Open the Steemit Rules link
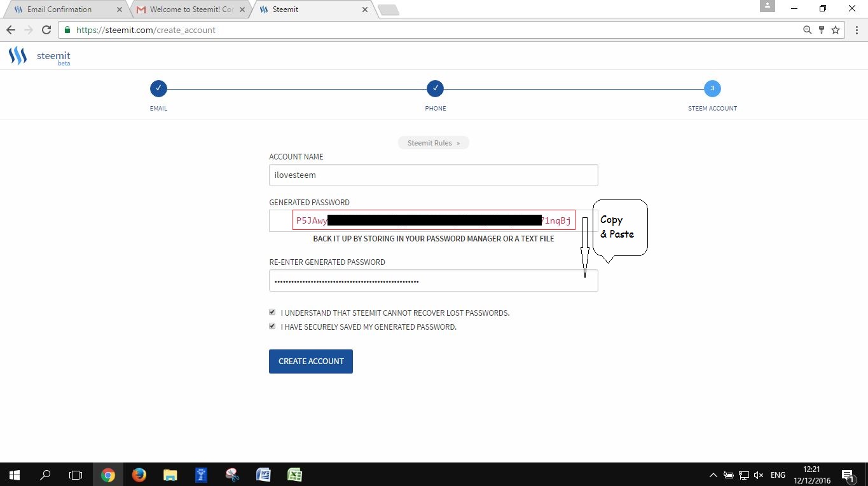The width and height of the screenshot is (868, 486). tap(434, 143)
